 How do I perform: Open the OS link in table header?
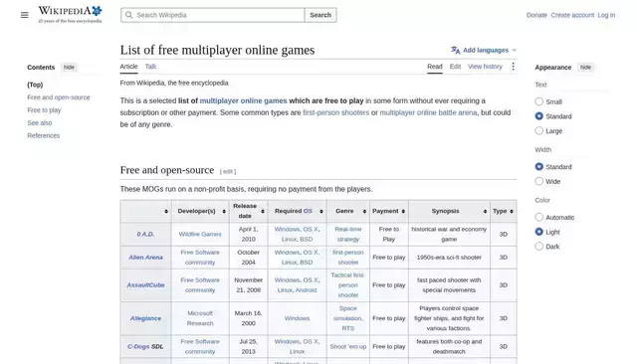[308, 211]
